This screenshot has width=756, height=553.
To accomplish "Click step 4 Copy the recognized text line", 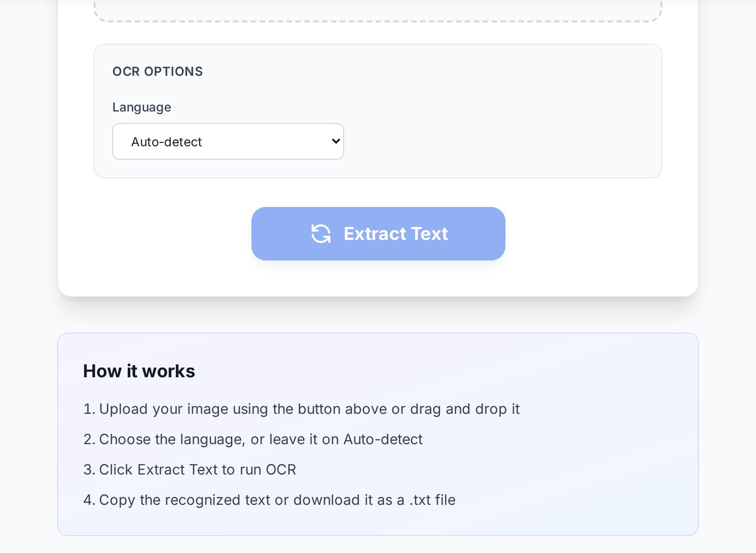I will coord(269,500).
